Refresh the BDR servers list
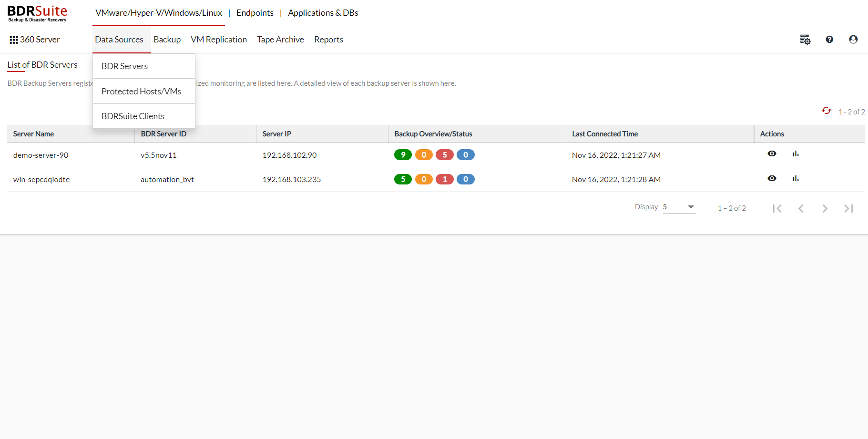868x439 pixels. point(827,111)
